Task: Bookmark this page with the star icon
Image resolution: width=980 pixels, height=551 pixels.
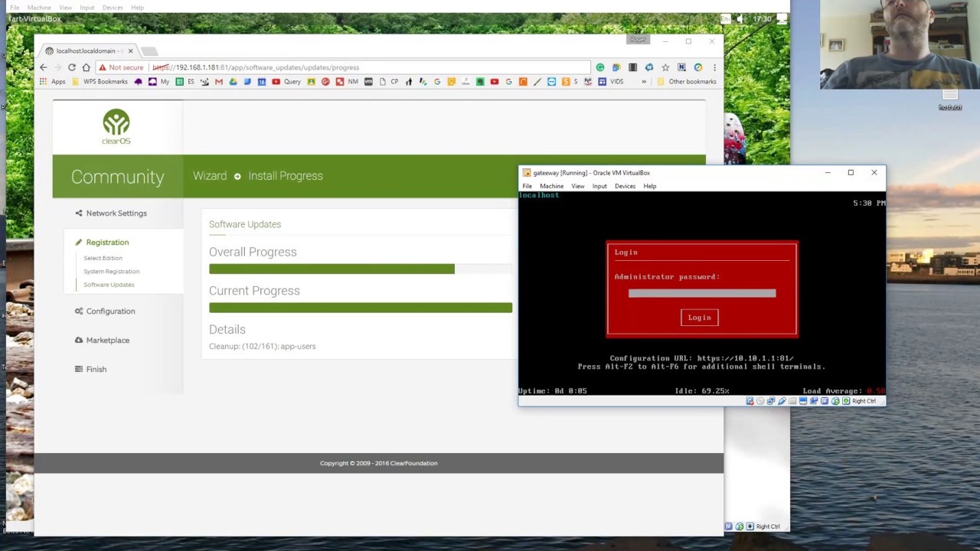Action: [x=665, y=67]
